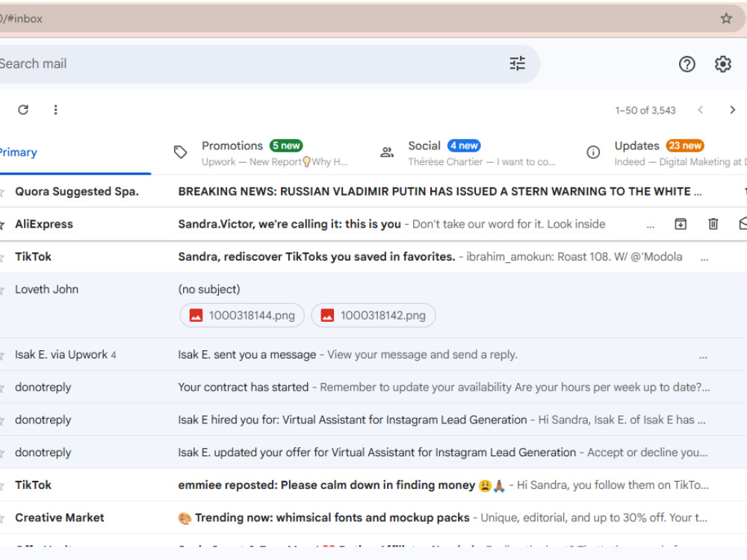Open the Settings gear icon
This screenshot has height=560, width=747.
tap(722, 63)
